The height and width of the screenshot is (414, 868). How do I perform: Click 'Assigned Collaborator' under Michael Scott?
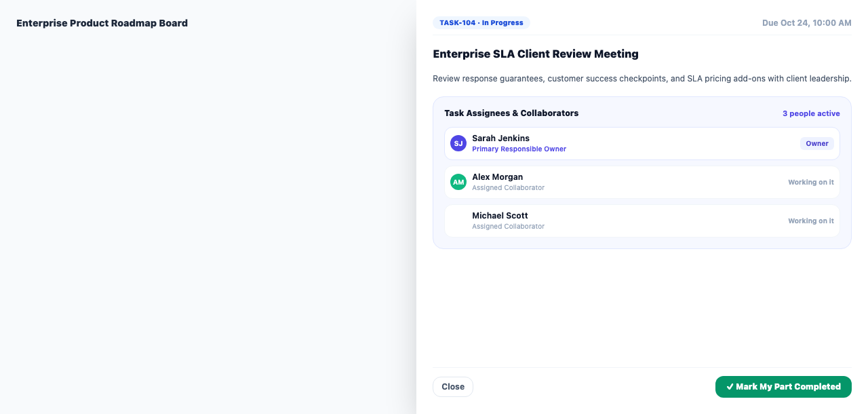508,227
